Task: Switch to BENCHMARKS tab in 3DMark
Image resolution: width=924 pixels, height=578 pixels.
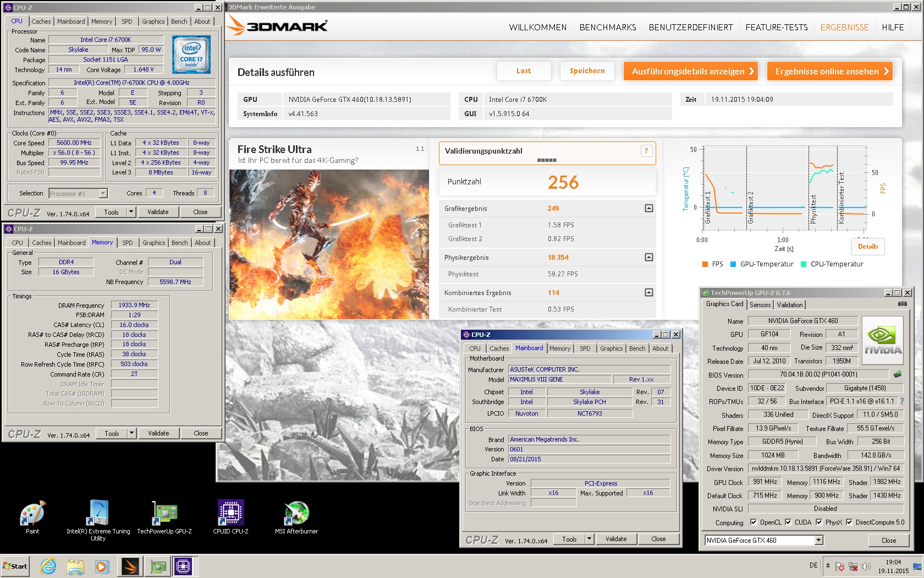Action: tap(608, 27)
